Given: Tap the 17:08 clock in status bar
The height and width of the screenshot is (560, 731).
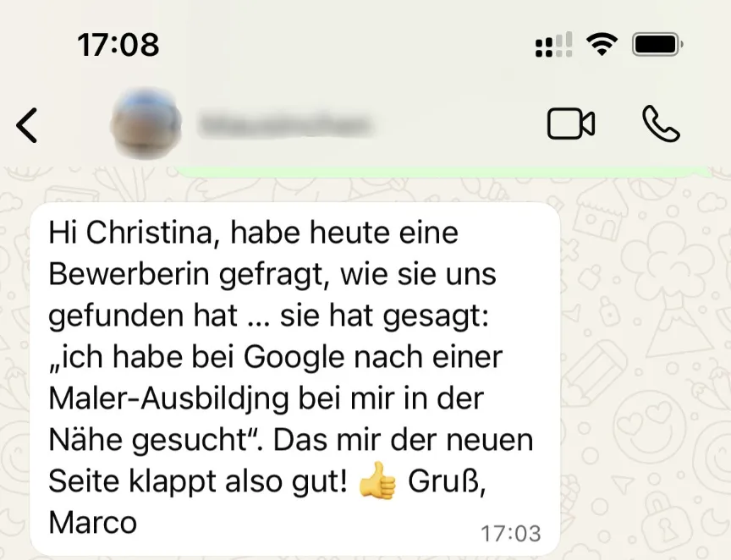Looking at the screenshot, I should click(x=118, y=45).
